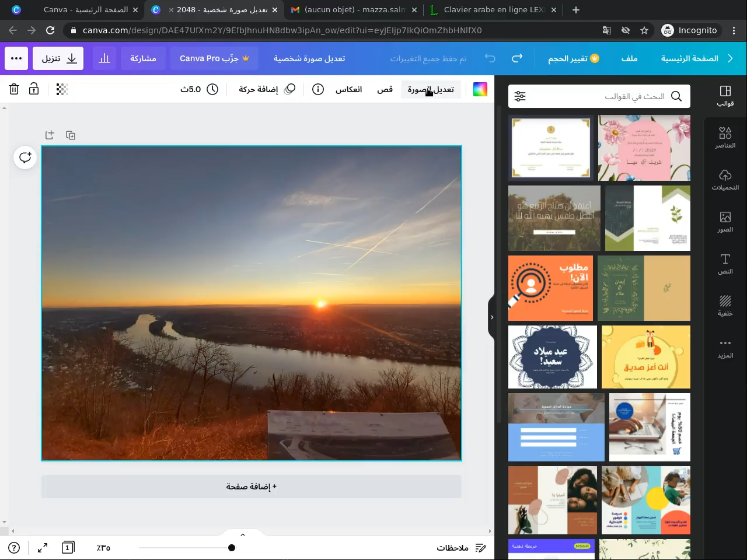Open the 5.0 seconds duration setting

point(199,89)
